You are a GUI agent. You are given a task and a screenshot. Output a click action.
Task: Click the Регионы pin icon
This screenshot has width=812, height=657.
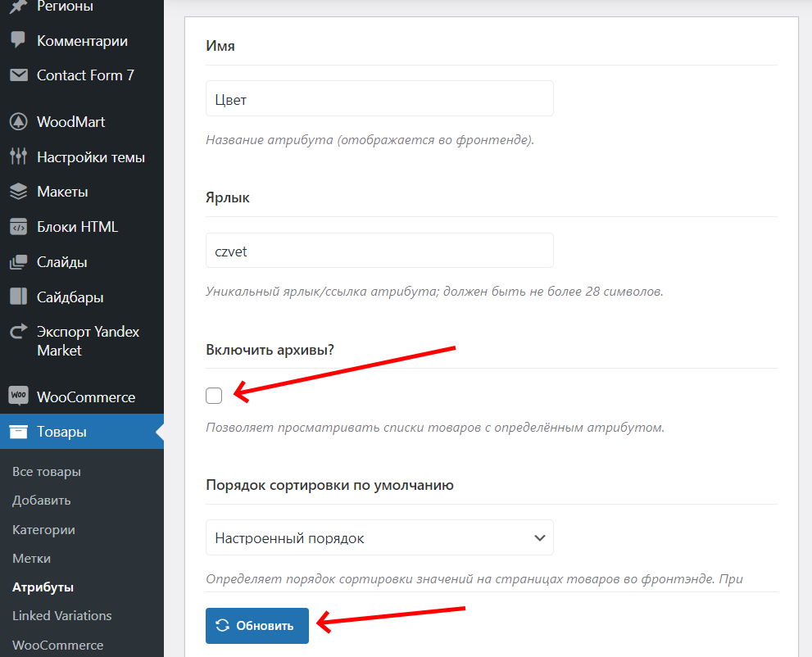click(x=18, y=6)
